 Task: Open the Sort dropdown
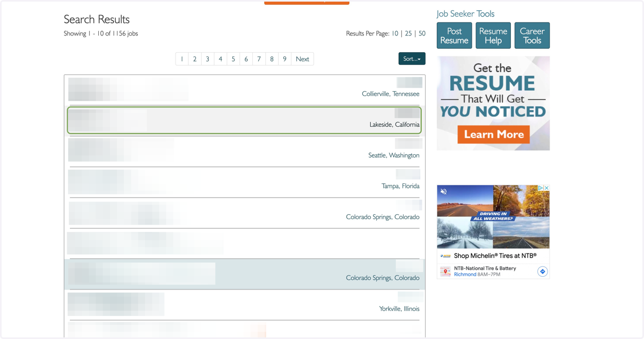[412, 59]
